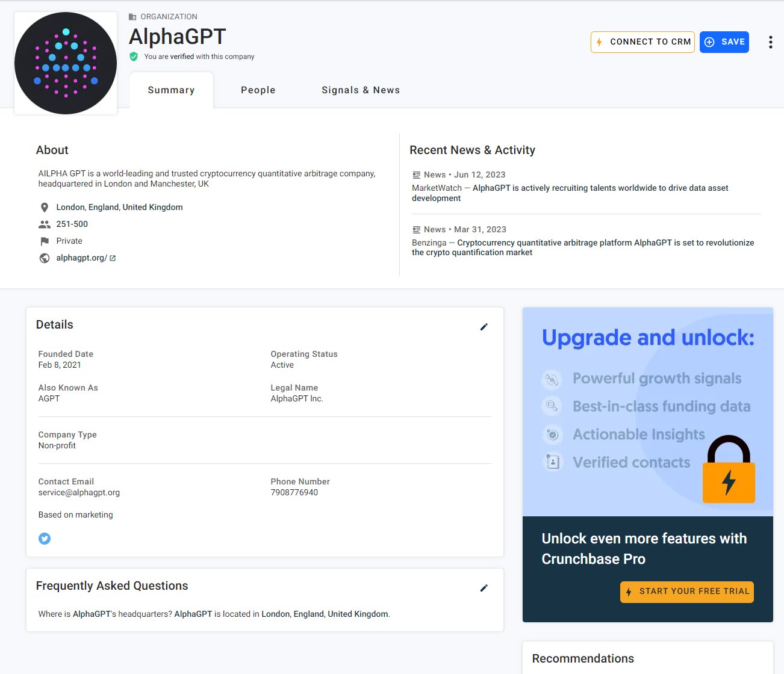Image resolution: width=784 pixels, height=674 pixels.
Task: Switch to the People tab
Action: click(258, 90)
